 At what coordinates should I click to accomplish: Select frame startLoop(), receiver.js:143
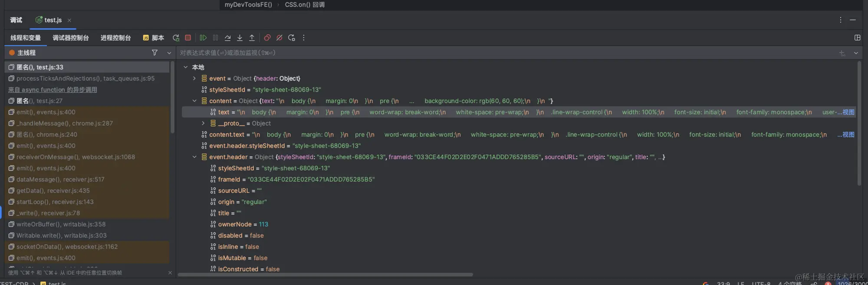87,202
